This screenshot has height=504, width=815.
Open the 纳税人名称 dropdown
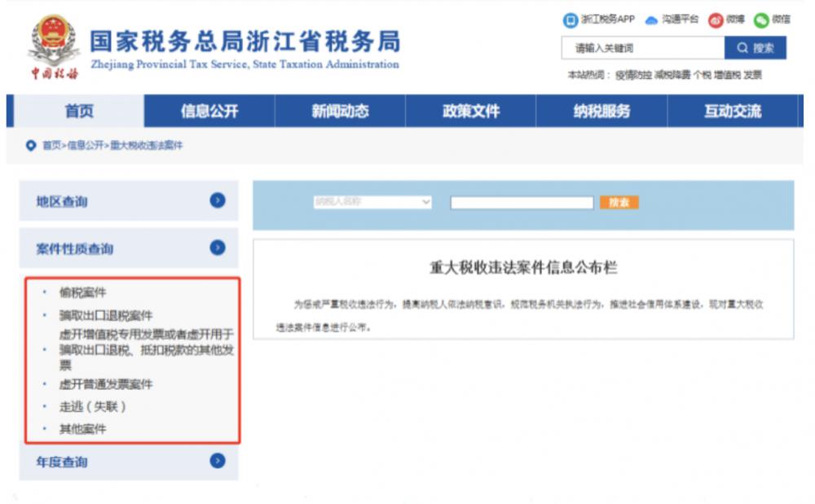tap(372, 202)
